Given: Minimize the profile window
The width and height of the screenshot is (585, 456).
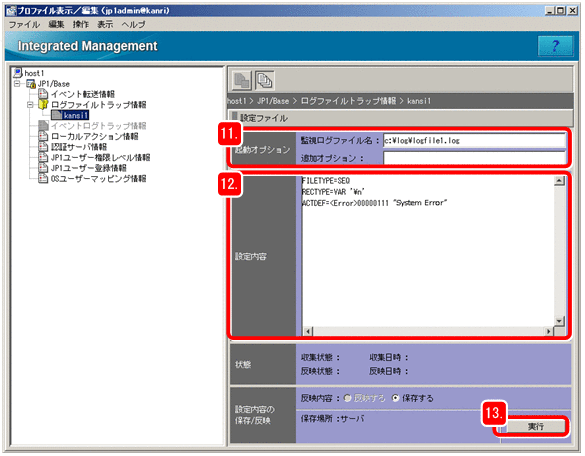Looking at the screenshot, I should (x=550, y=10).
